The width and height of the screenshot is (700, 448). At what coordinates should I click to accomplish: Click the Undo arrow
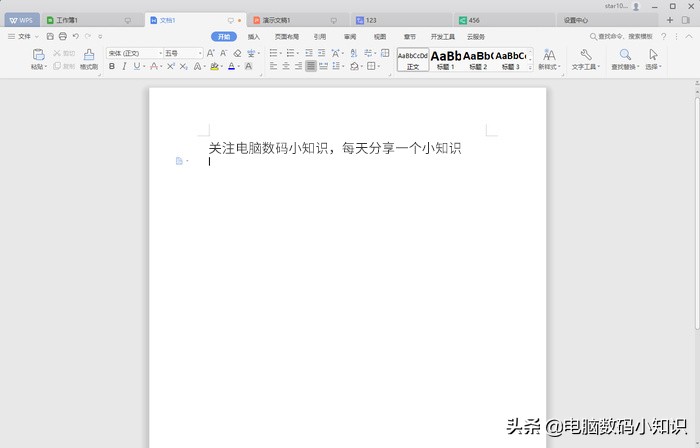74,36
